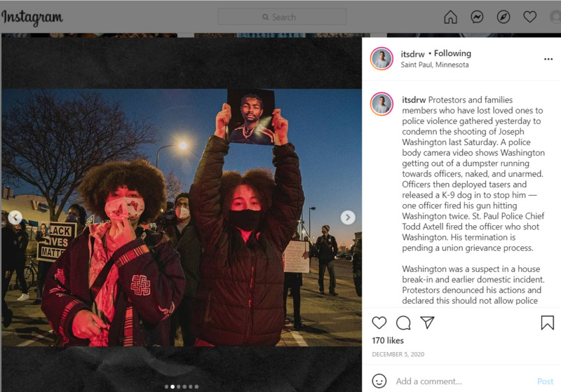
Task: Open the Explore compass icon
Action: [503, 17]
